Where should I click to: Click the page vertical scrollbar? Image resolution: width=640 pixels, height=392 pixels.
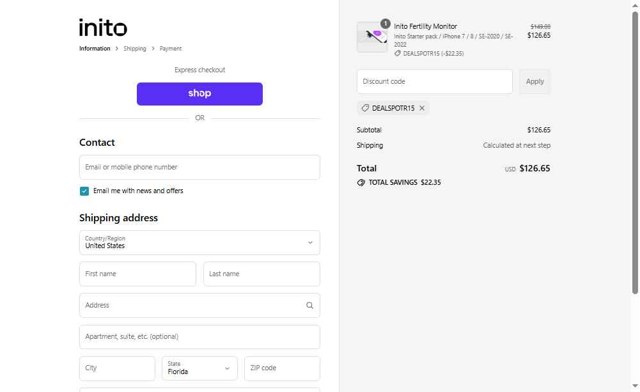pyautogui.click(x=635, y=152)
